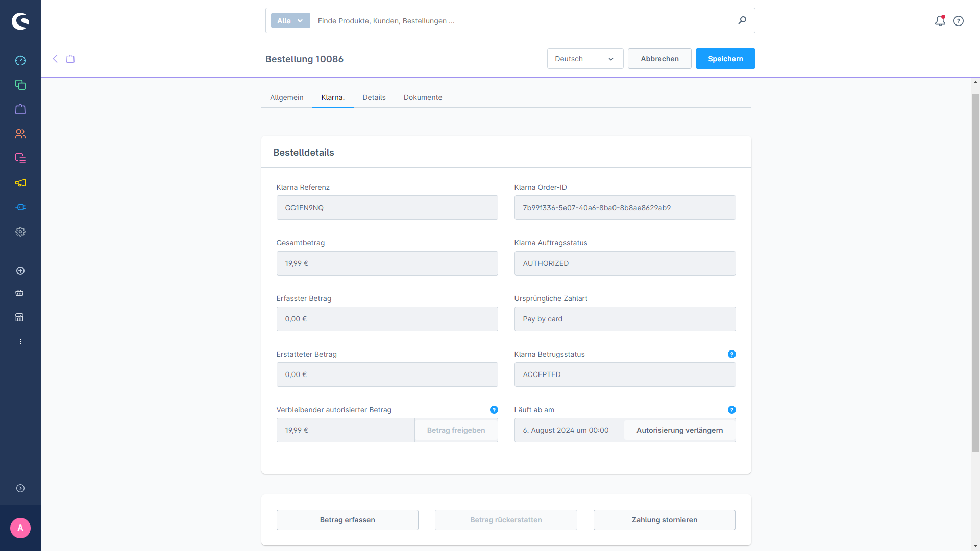Expand sidebar with the circled arrow icon
The image size is (980, 551).
tap(20, 488)
